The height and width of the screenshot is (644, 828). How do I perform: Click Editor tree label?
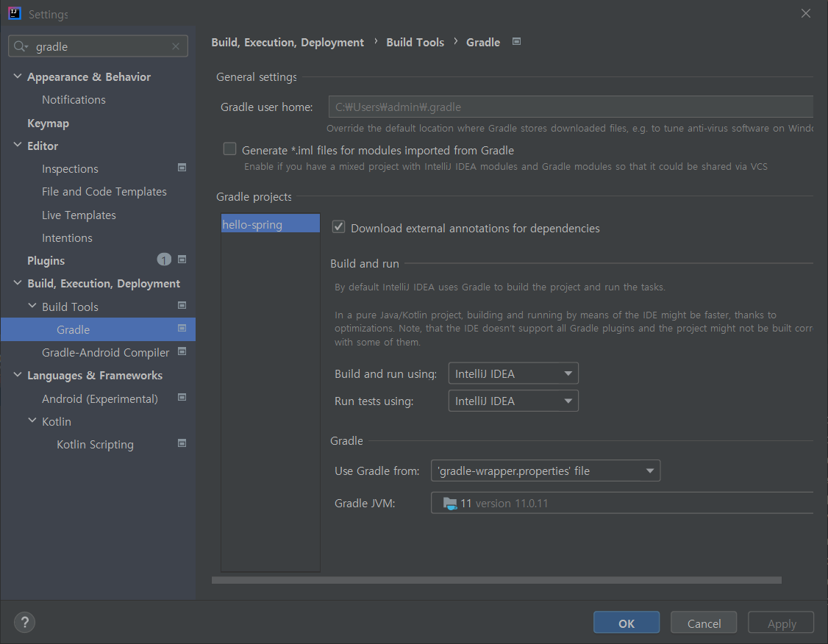point(43,146)
